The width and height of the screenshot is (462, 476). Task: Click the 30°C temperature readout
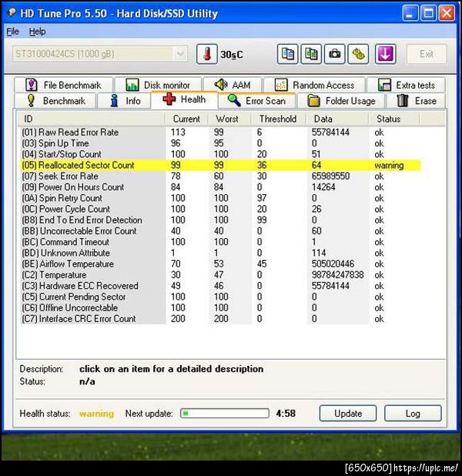(x=232, y=55)
